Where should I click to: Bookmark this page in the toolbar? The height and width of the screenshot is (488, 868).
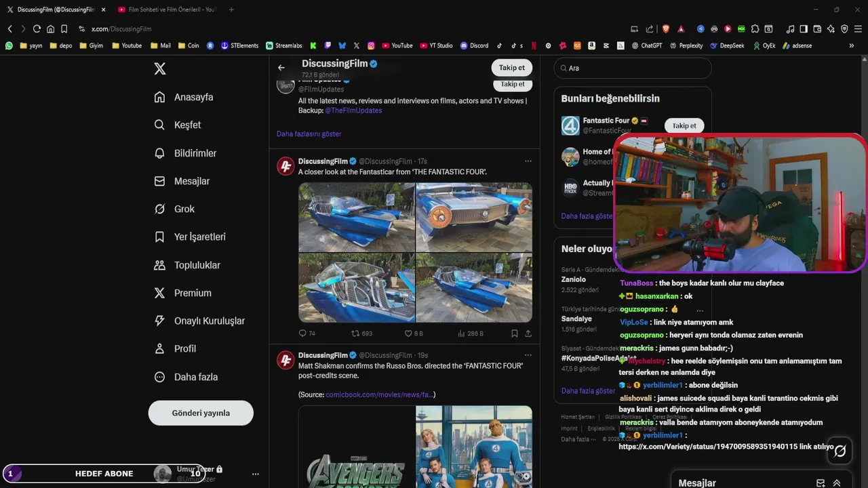pos(64,29)
